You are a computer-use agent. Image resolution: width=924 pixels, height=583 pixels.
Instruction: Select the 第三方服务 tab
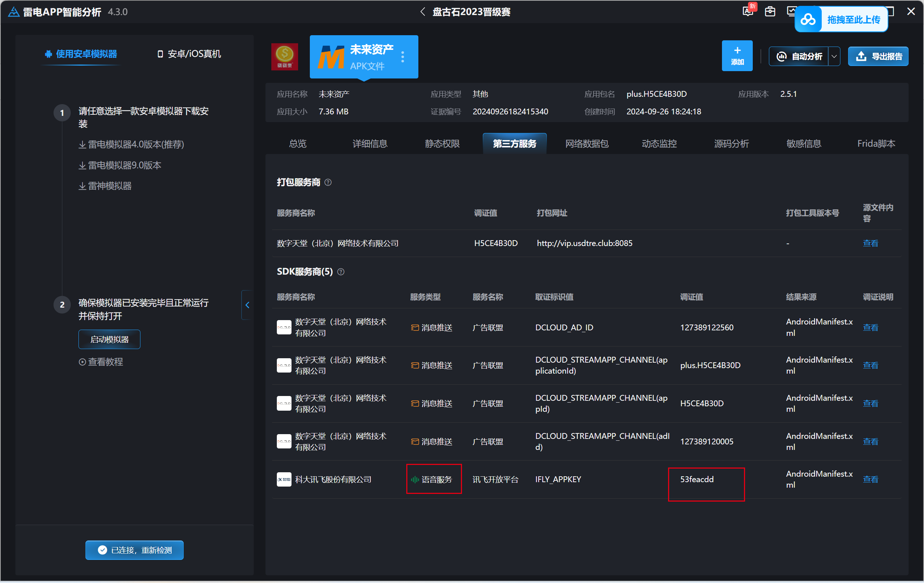(x=514, y=143)
